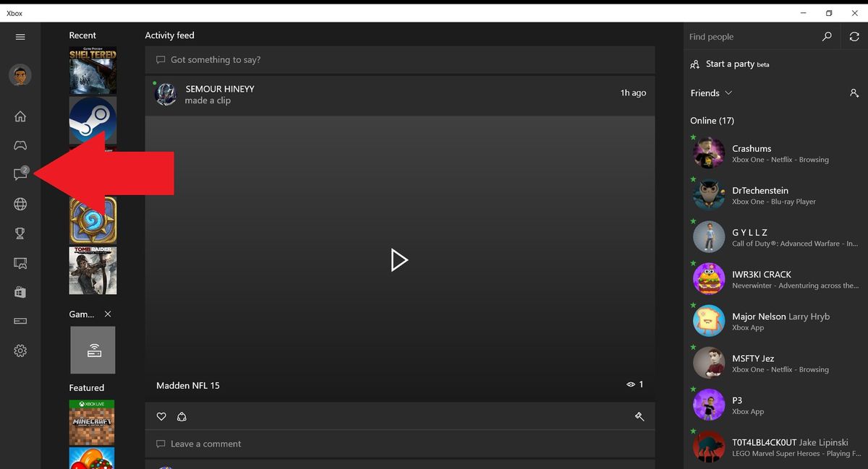View Achievements using the trophy icon
Image resolution: width=868 pixels, height=469 pixels.
(x=20, y=233)
